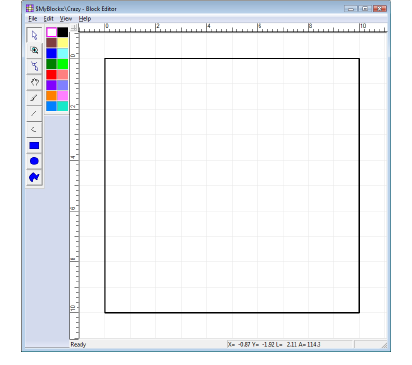The image size is (412, 365).
Task: Pick the yellow color swatch
Action: 62,43
